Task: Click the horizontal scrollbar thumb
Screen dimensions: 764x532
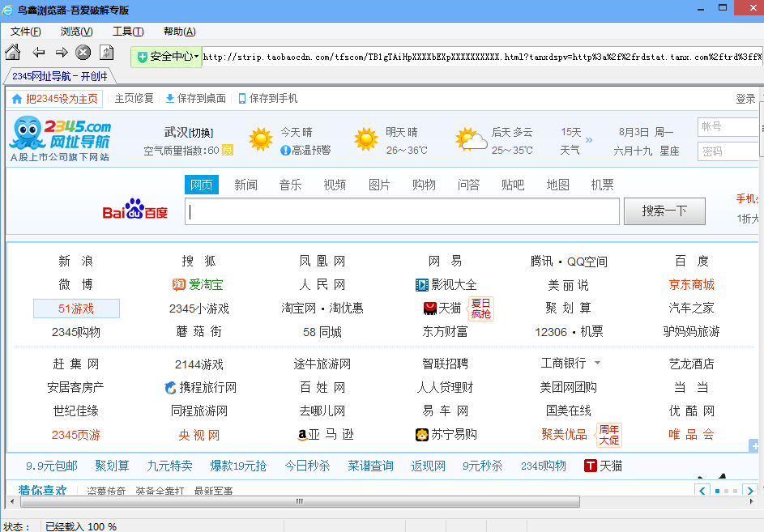Action: 300,501
